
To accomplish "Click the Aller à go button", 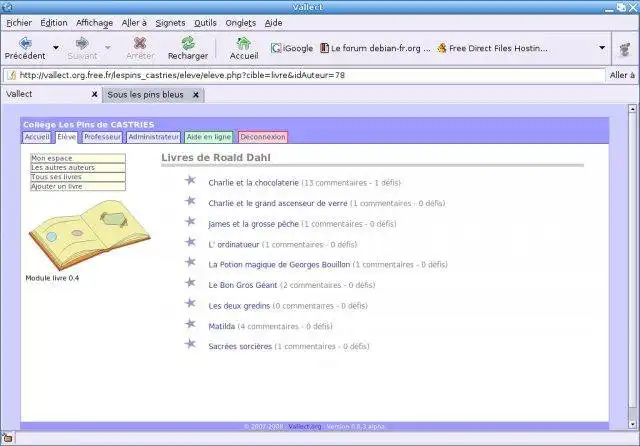I will pyautogui.click(x=622, y=75).
